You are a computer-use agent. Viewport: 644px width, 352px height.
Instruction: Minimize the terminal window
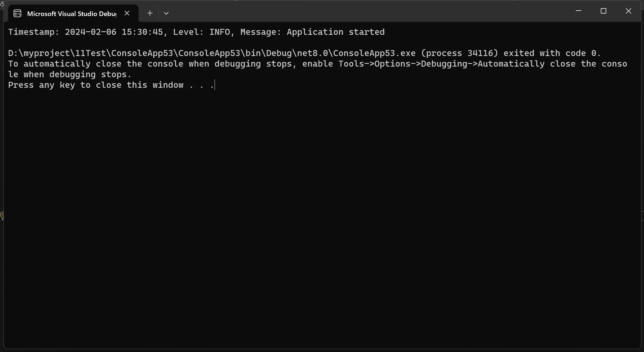[x=579, y=11]
